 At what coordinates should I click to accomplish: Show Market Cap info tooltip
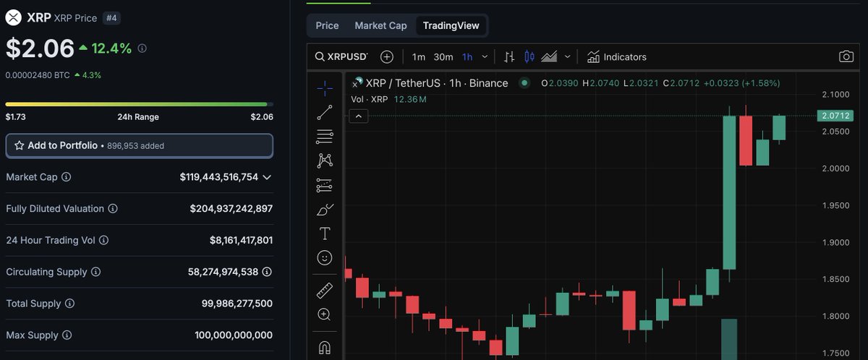tap(66, 177)
